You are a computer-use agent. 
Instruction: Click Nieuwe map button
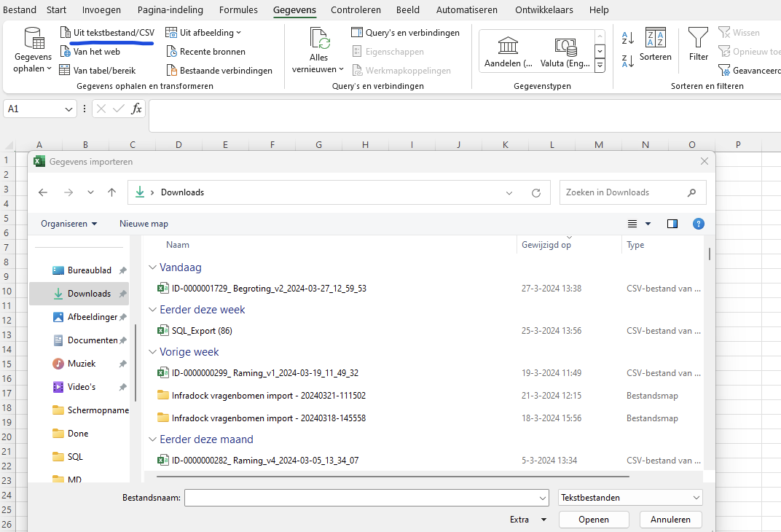[x=144, y=224]
